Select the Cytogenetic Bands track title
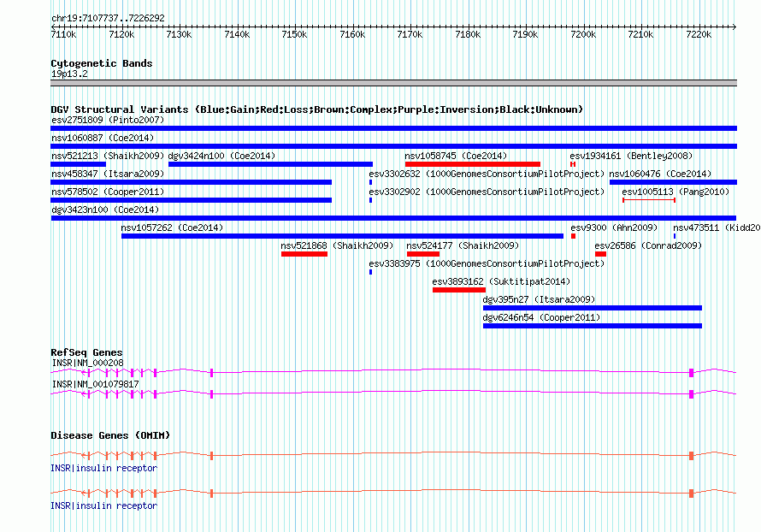The width and height of the screenshot is (761, 532). [x=102, y=63]
